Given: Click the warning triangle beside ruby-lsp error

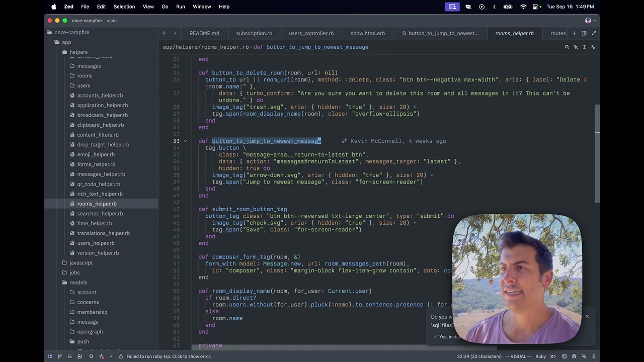Looking at the screenshot, I should click(121, 356).
